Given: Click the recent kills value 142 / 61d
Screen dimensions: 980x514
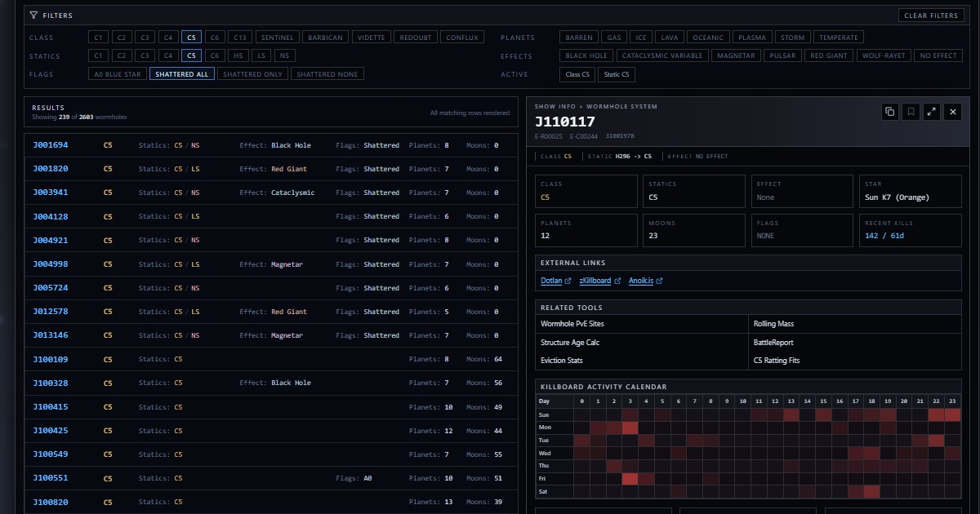Looking at the screenshot, I should (884, 236).
